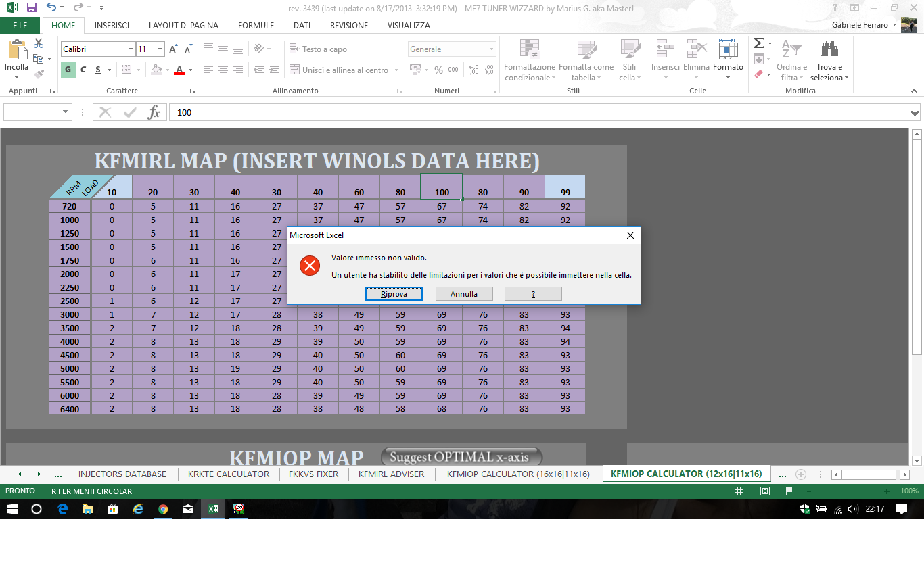This screenshot has height=563, width=924.
Task: Switch to FORMULE ribbon tab
Action: (x=256, y=26)
